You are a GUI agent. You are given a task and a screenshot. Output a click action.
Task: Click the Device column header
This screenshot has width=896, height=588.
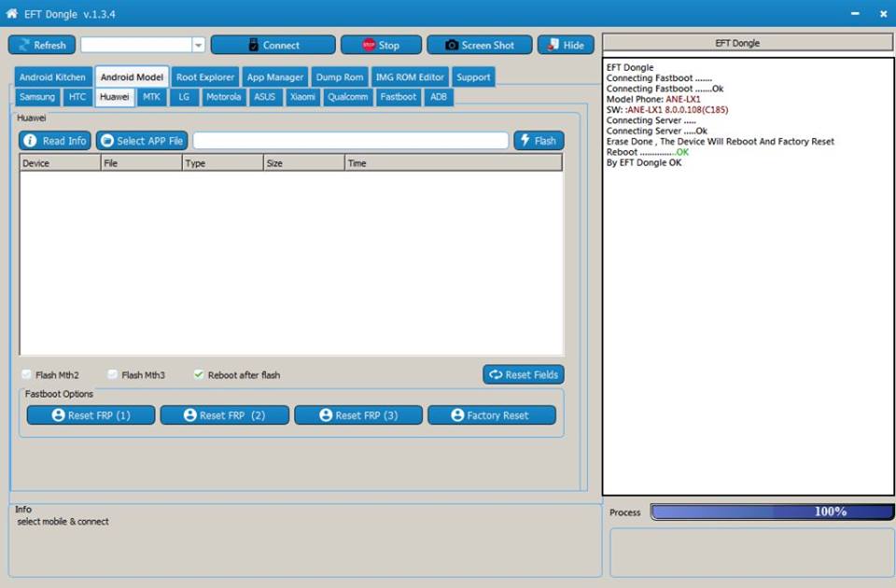pyautogui.click(x=60, y=163)
